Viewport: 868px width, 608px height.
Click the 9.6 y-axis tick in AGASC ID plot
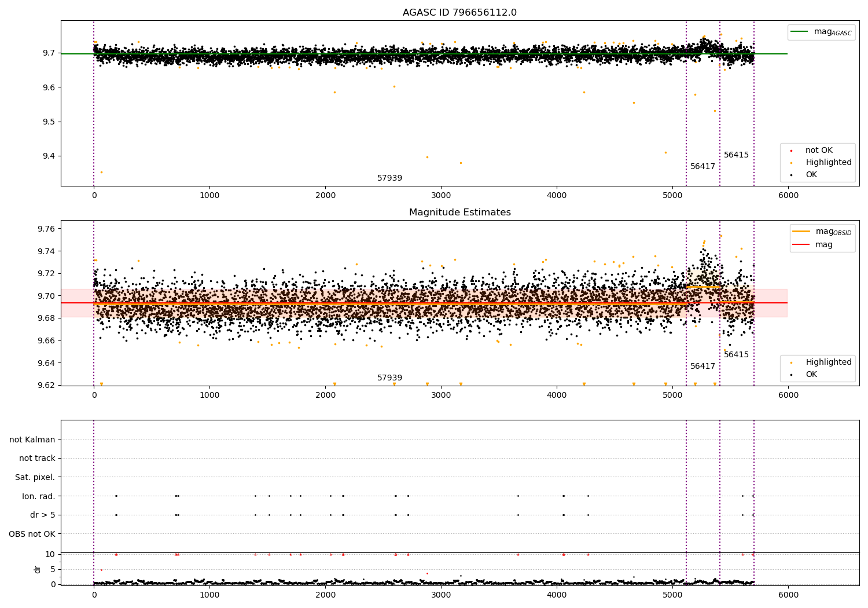pyautogui.click(x=48, y=87)
